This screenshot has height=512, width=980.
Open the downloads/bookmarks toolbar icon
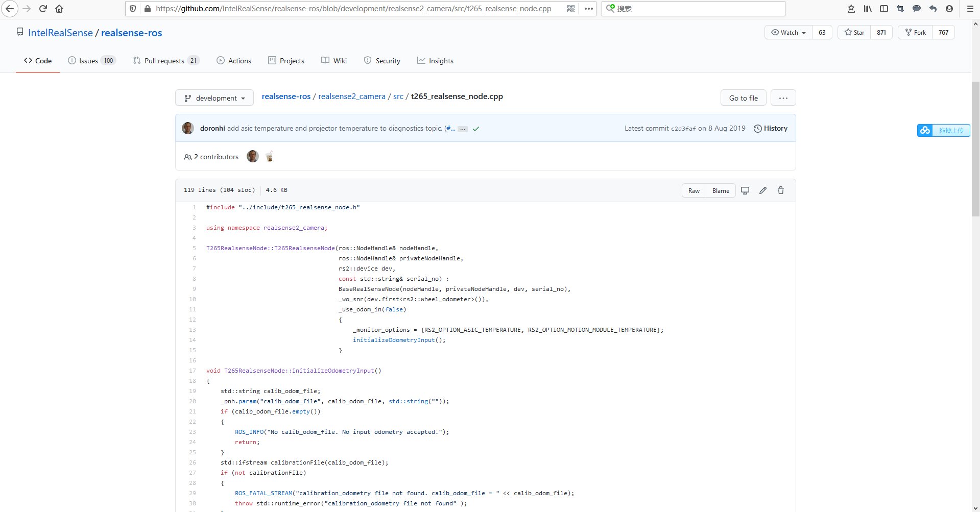(x=851, y=9)
